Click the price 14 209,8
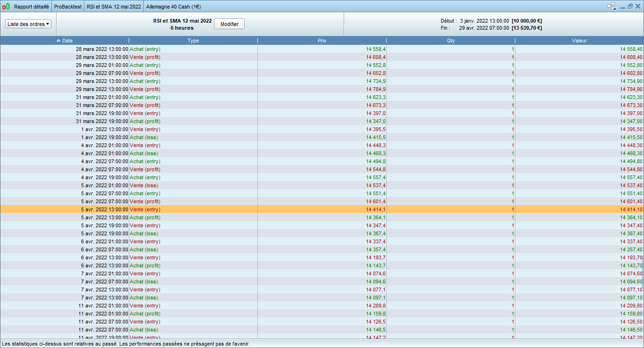Viewport: 644px width, 348px height. (376, 306)
